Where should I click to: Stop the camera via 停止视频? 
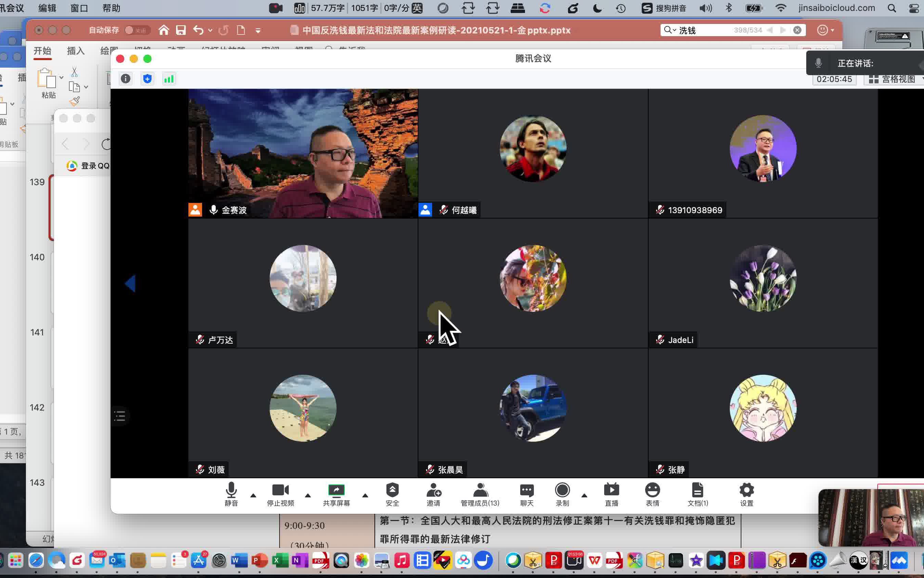[x=280, y=494]
